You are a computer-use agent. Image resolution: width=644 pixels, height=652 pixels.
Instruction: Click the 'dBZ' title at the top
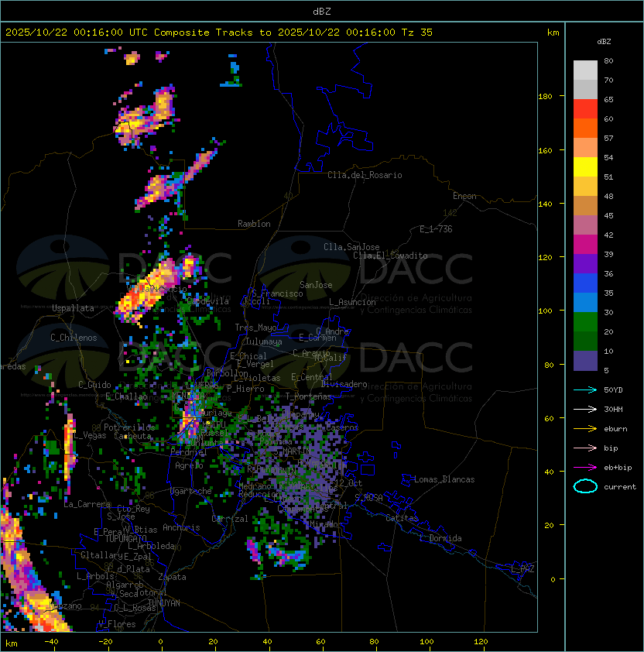322,11
